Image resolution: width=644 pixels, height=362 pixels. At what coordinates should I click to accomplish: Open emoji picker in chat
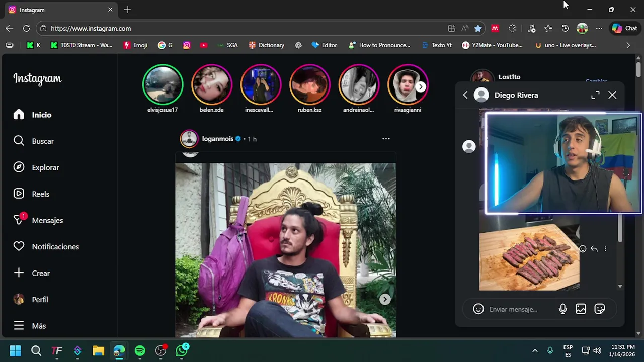pyautogui.click(x=478, y=309)
